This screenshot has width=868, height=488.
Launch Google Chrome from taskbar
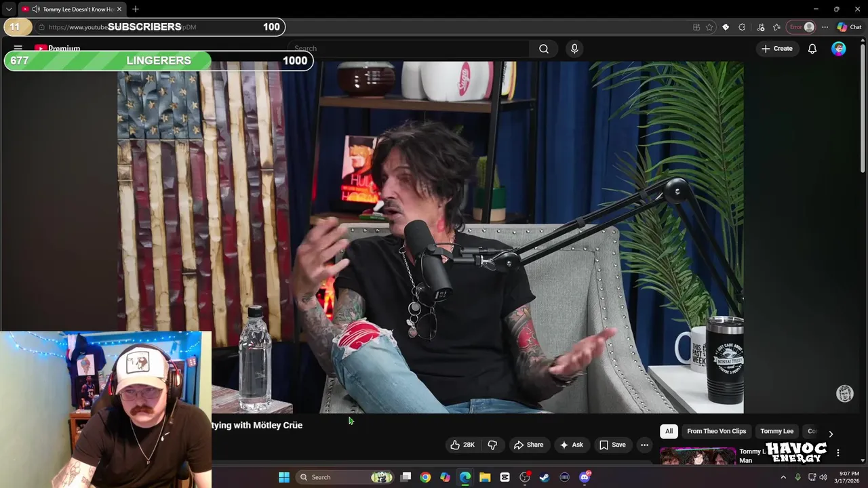pyautogui.click(x=425, y=477)
